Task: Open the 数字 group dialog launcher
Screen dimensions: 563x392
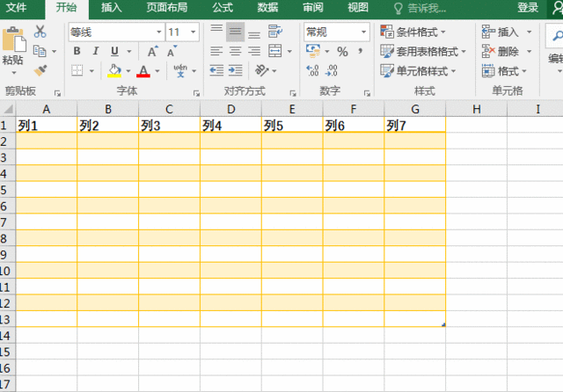Action: coord(367,93)
